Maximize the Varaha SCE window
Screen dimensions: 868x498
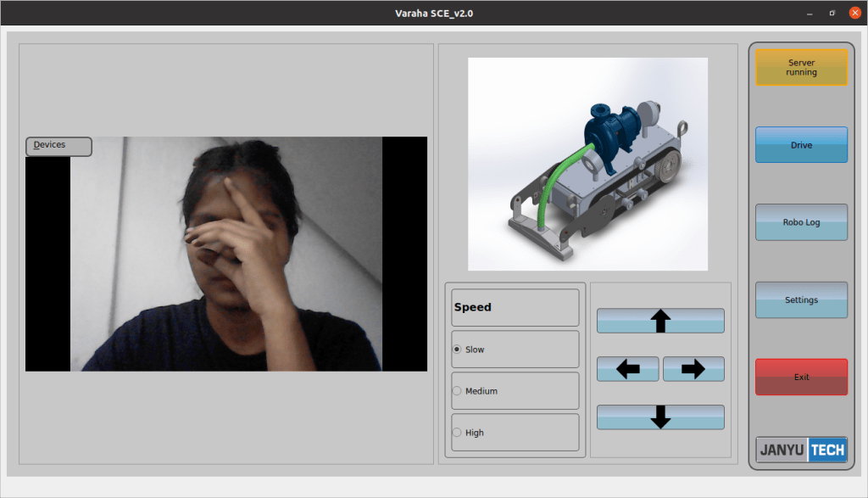click(x=832, y=13)
